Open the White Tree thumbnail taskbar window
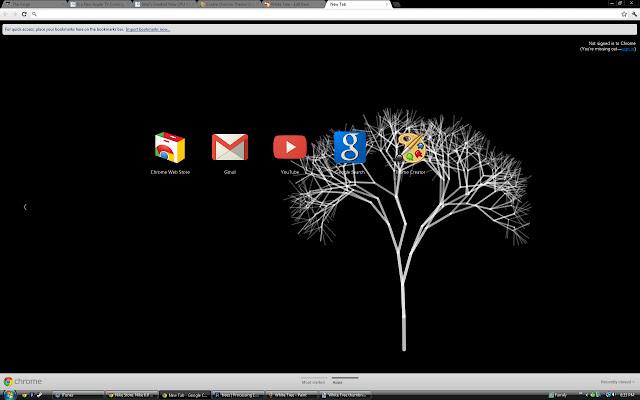Screen dimensions: 640x400 (x=344, y=395)
